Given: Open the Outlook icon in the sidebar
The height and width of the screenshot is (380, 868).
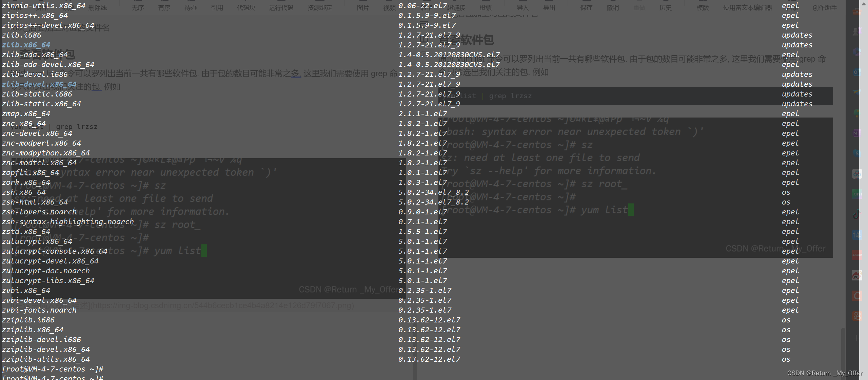Looking at the screenshot, I should 857,72.
